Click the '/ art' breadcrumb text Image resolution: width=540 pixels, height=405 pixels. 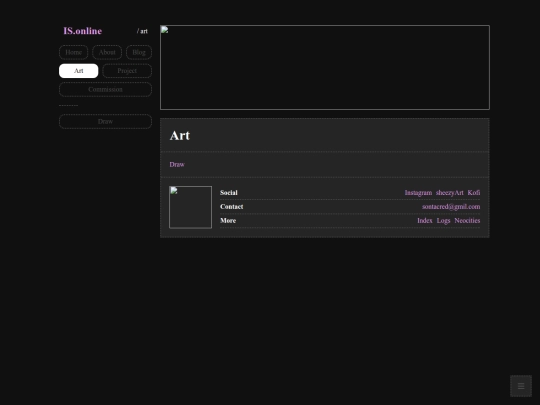click(x=142, y=31)
